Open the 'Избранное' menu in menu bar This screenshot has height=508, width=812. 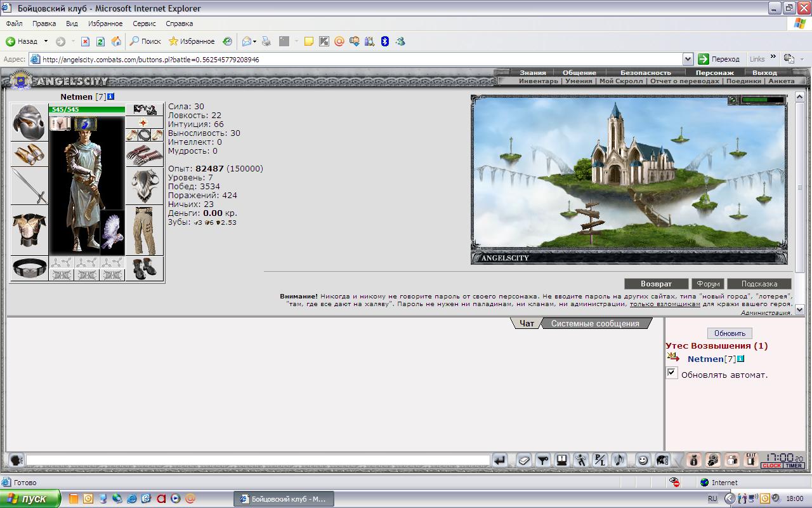105,23
